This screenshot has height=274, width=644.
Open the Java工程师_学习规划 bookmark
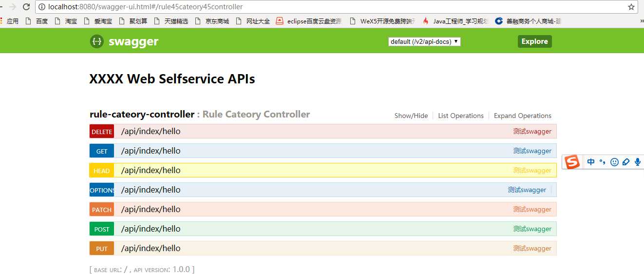point(455,21)
